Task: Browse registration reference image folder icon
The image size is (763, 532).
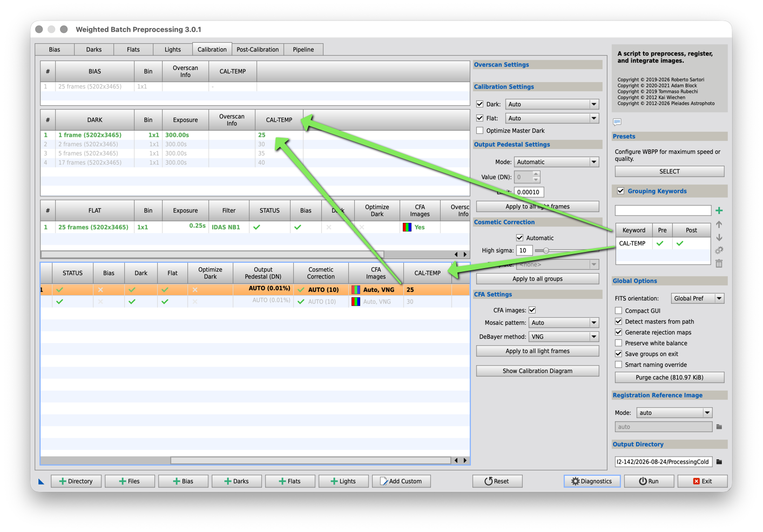Action: coord(719,427)
